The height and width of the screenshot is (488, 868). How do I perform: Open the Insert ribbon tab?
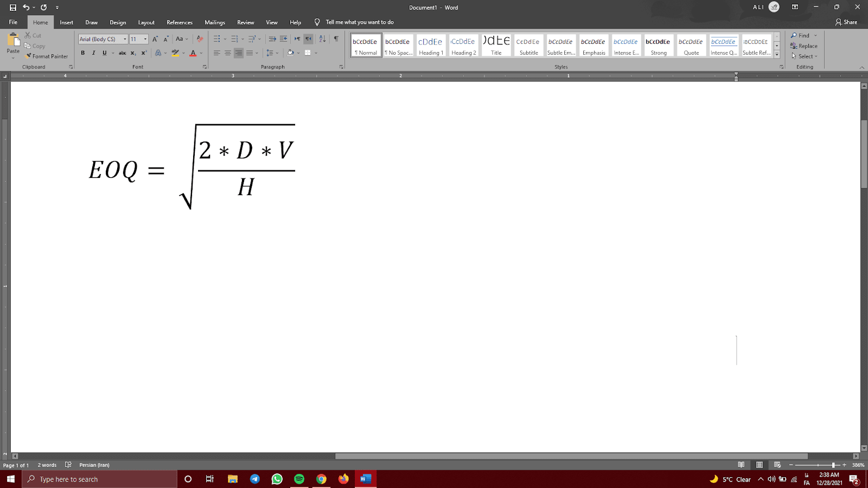coord(66,22)
